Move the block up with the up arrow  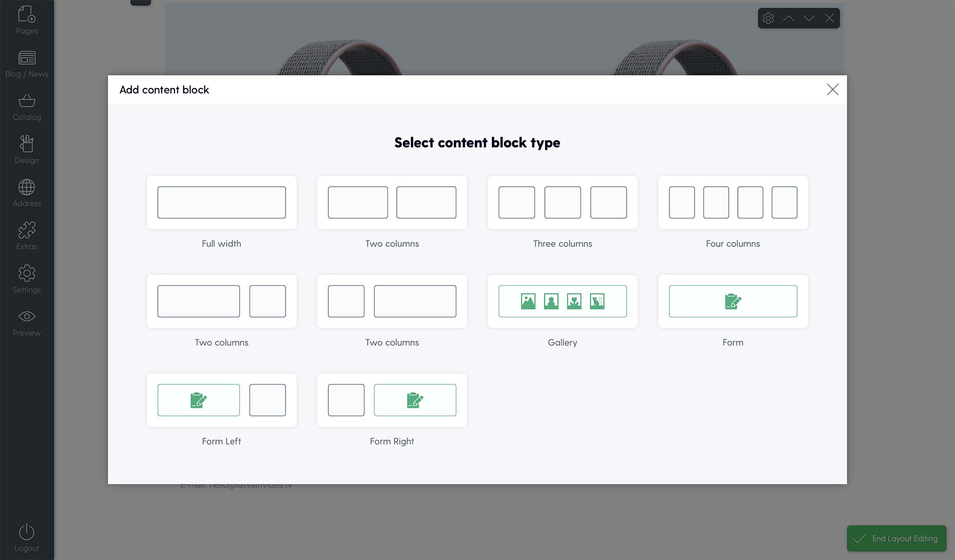pos(788,18)
